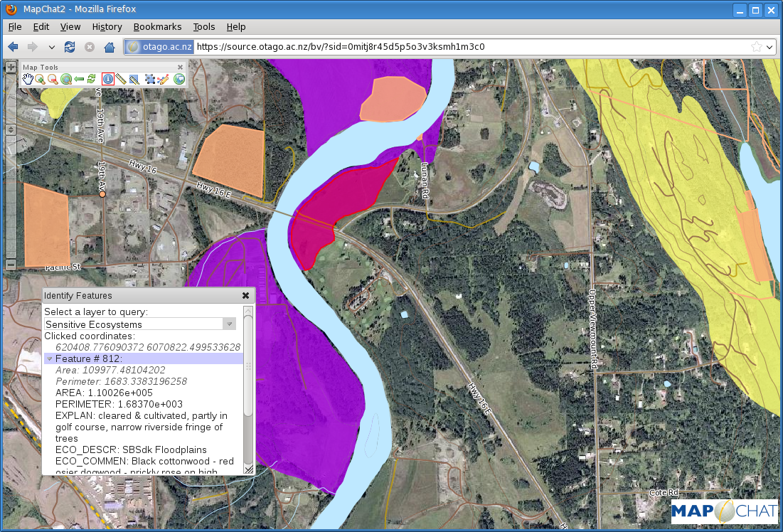Image resolution: width=783 pixels, height=532 pixels.
Task: Open recent pages history dropdown arrow
Action: (x=51, y=48)
